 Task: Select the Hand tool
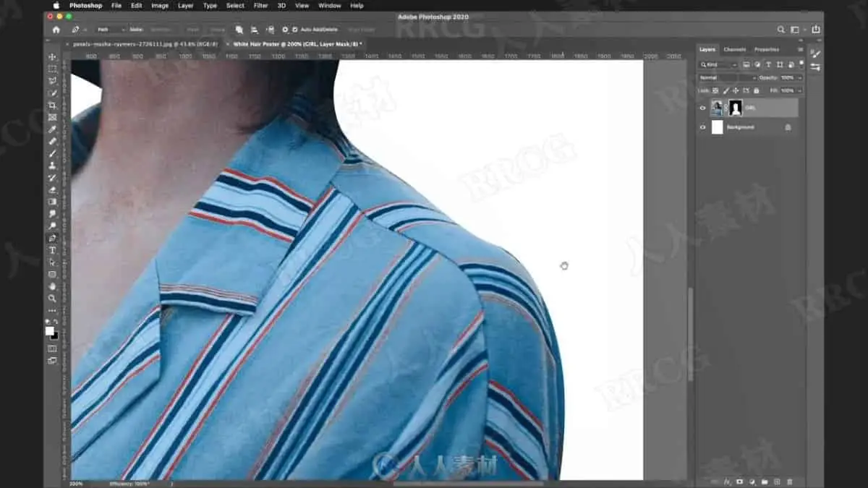pos(52,286)
